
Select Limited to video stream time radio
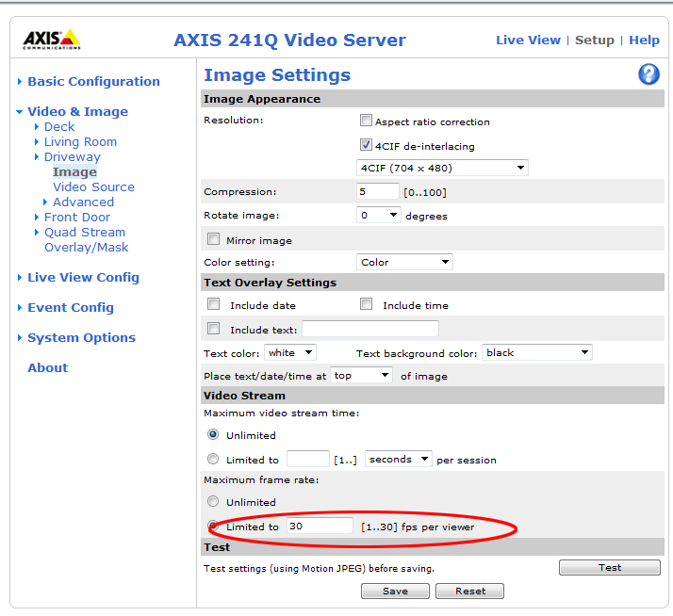click(213, 460)
